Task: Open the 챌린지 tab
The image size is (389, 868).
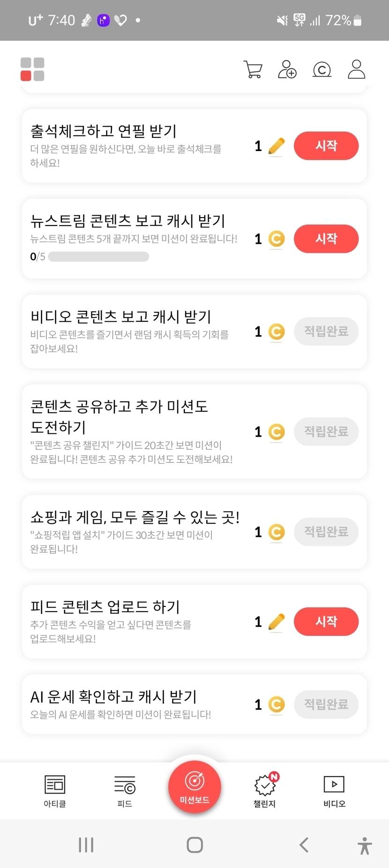Action: pyautogui.click(x=265, y=791)
